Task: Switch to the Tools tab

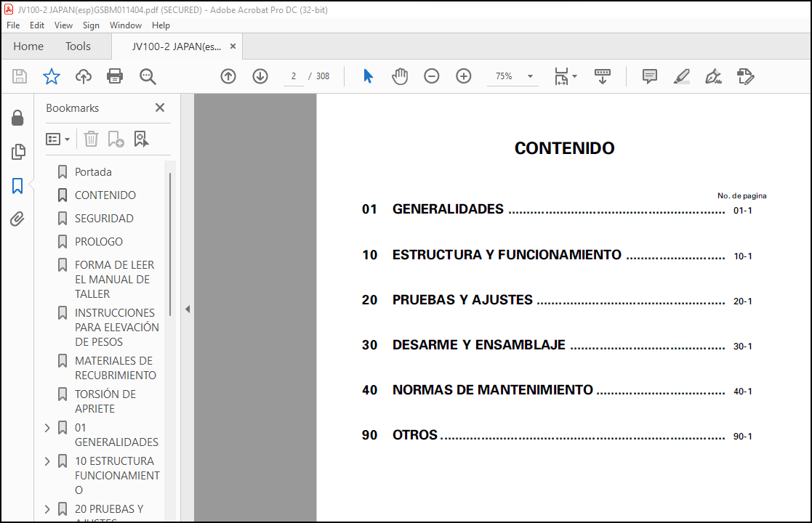Action: (78, 46)
